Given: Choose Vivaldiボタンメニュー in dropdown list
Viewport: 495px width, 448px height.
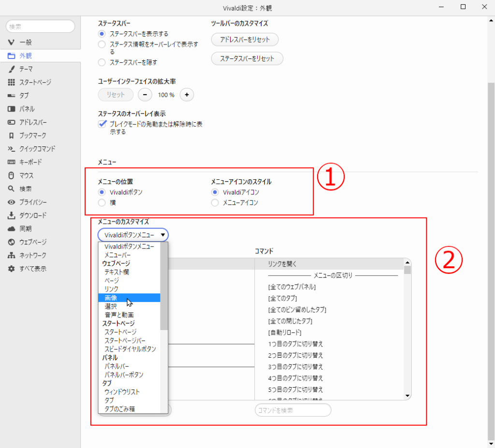Looking at the screenshot, I should tap(130, 246).
